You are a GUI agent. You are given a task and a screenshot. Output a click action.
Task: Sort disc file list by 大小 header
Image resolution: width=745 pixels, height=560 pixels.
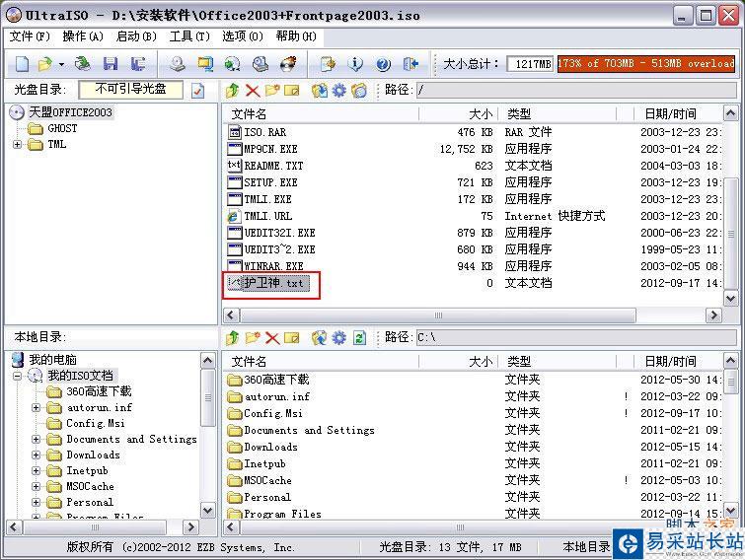pyautogui.click(x=458, y=114)
